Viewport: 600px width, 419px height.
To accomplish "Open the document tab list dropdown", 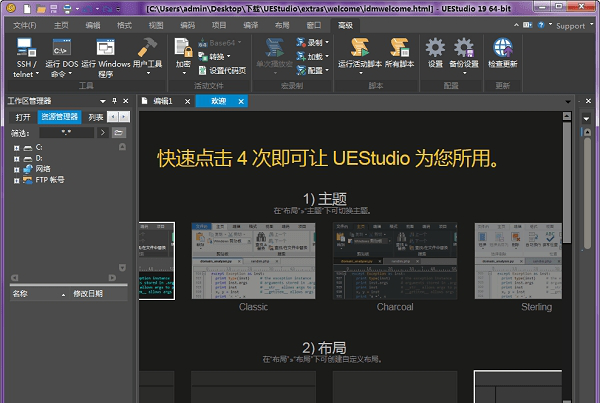I will [x=568, y=101].
